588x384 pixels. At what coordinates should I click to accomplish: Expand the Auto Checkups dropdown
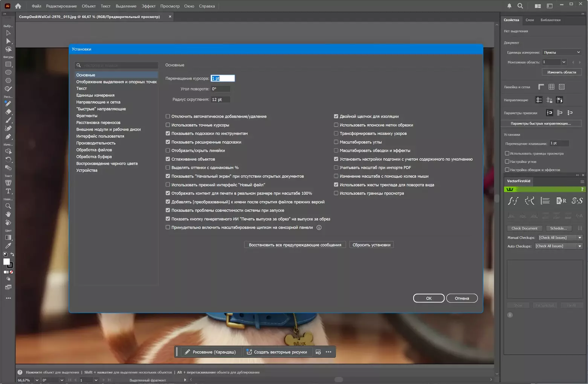click(x=558, y=246)
